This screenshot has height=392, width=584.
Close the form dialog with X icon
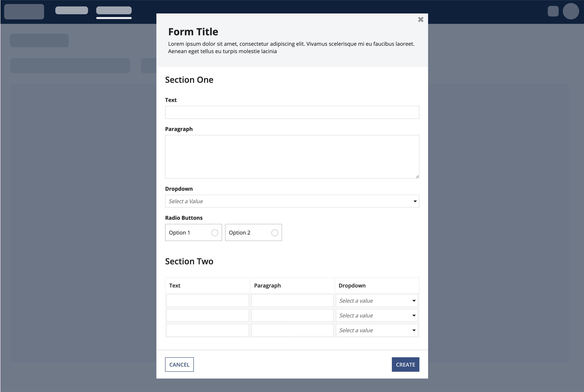420,20
